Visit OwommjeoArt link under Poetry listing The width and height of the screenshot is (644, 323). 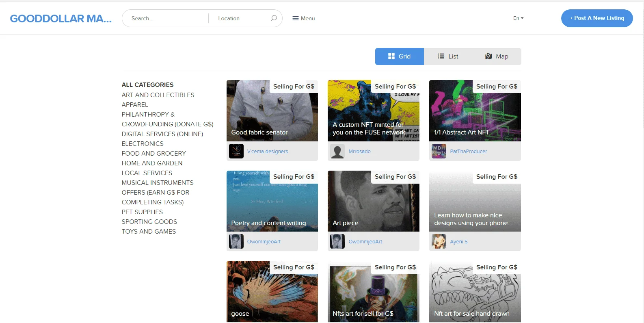[264, 242]
